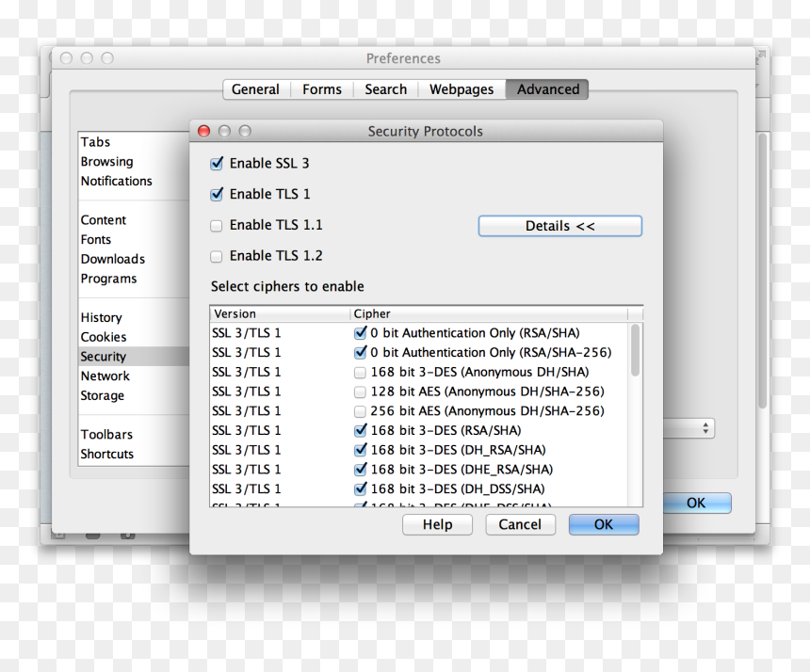The width and height of the screenshot is (810, 672).
Task: Switch to the General tab
Action: (255, 89)
